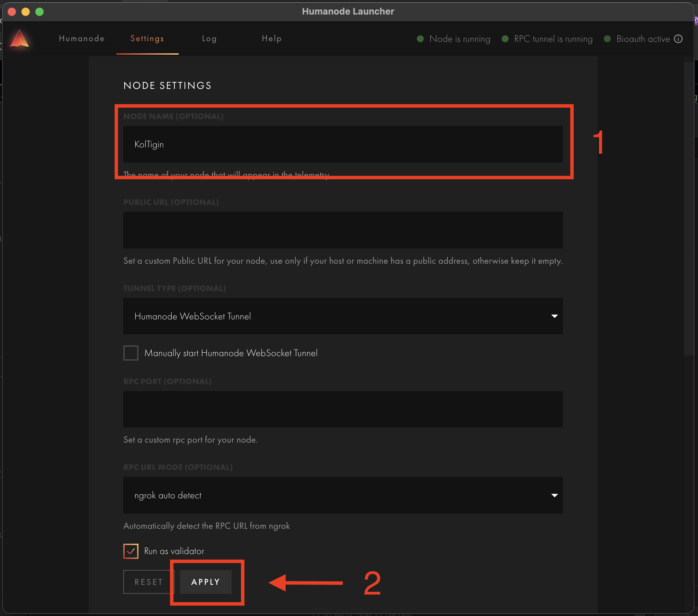Click the Run as validator label
698x616 pixels.
pyautogui.click(x=174, y=551)
